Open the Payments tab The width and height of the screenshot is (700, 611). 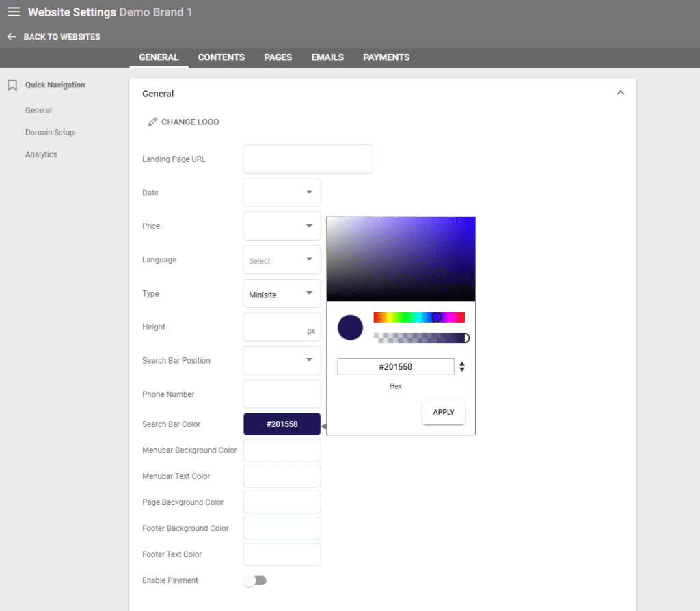pyautogui.click(x=386, y=57)
